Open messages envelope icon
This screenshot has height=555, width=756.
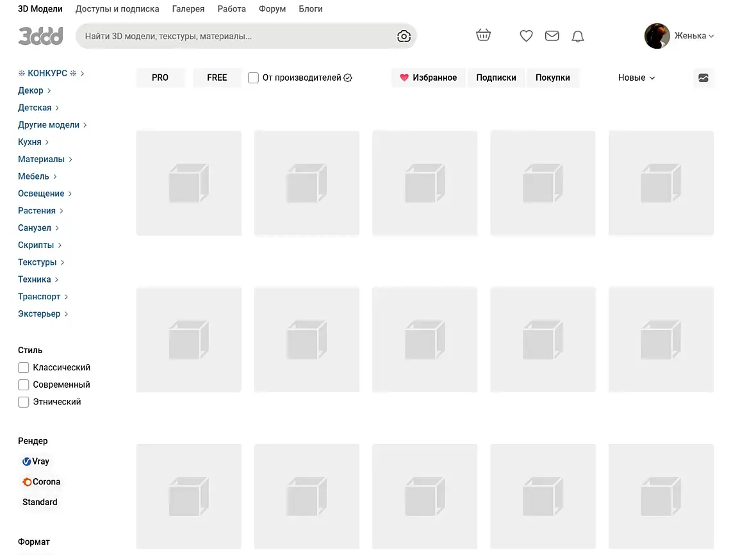[x=552, y=36]
